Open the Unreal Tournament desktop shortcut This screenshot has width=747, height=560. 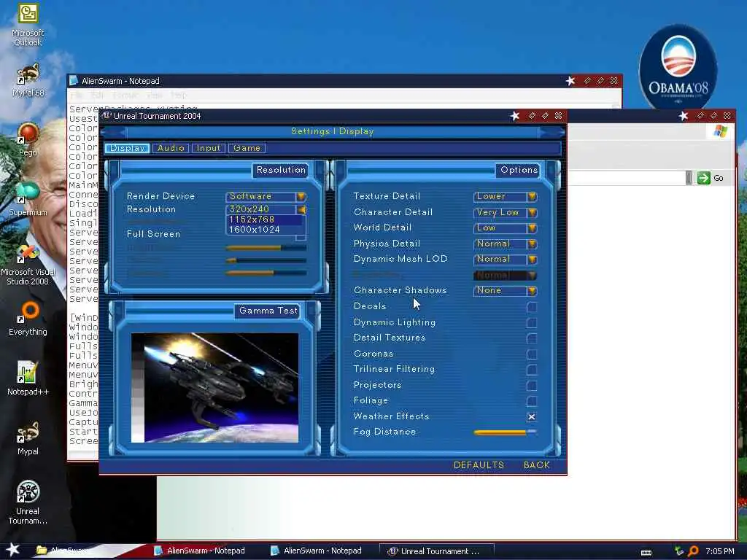(28, 502)
